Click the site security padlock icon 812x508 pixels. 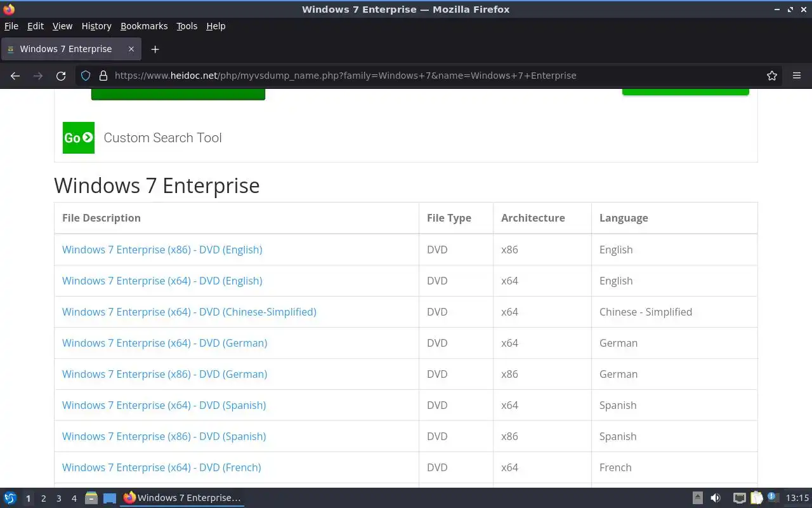103,76
